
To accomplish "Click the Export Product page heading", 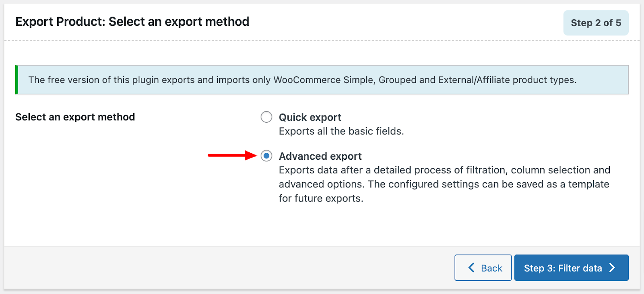I will pyautogui.click(x=132, y=22).
